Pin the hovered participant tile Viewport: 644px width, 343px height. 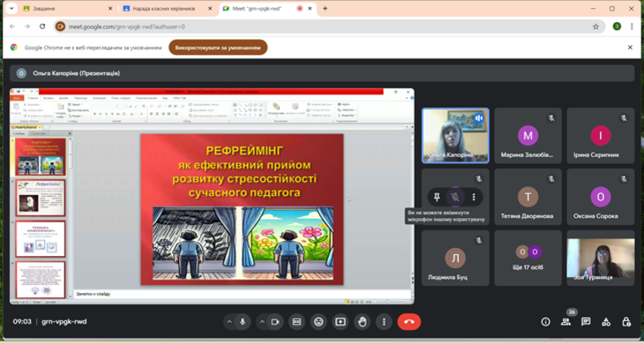(x=437, y=197)
